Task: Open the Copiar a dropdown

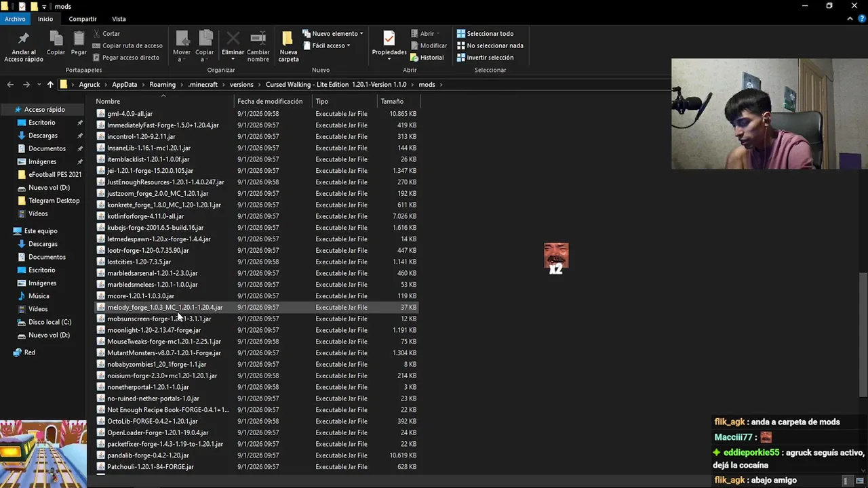Action: tap(205, 46)
